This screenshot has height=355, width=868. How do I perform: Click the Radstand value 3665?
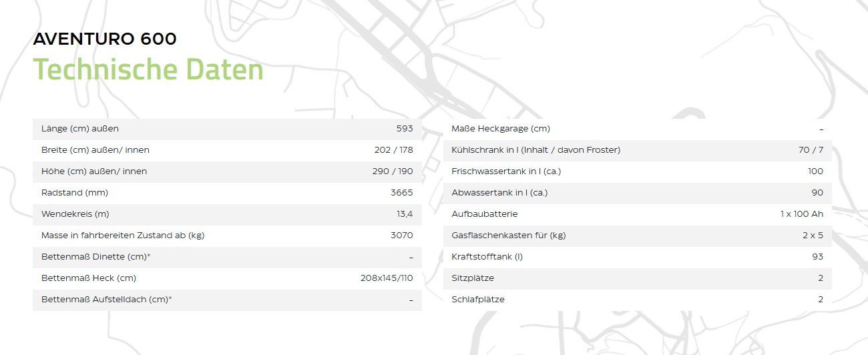(401, 193)
